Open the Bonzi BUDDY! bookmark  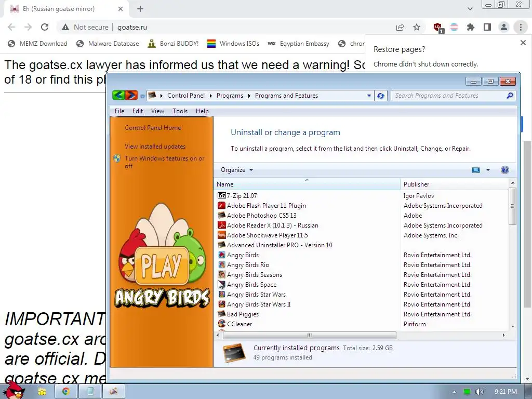click(173, 44)
